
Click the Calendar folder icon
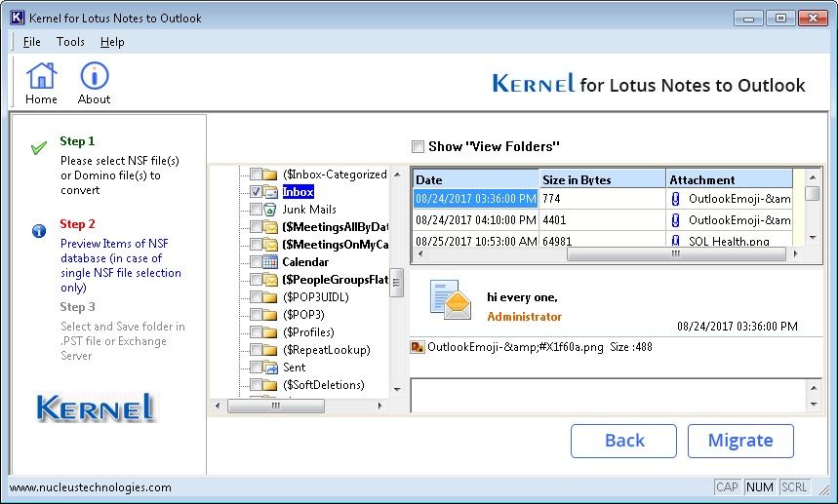pos(270,262)
